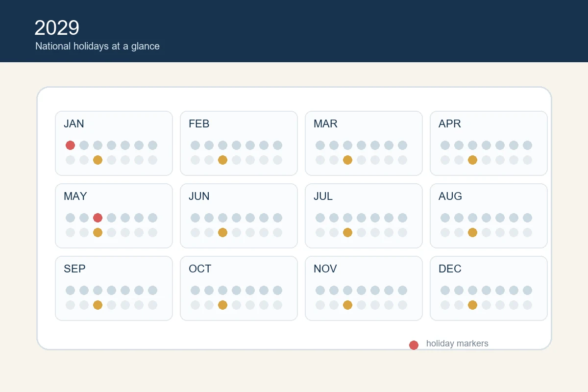Open the JAN month card title

[74, 123]
